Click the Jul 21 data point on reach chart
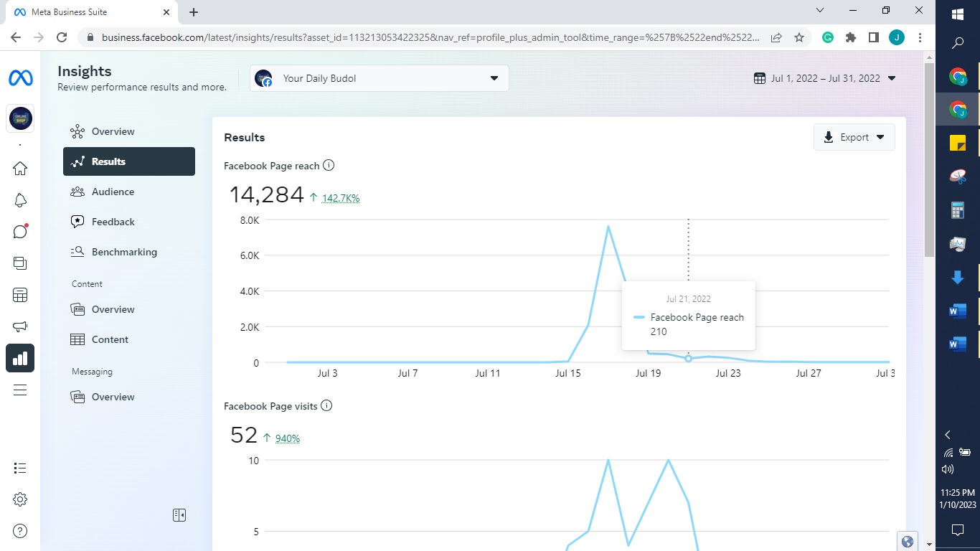 (x=689, y=358)
